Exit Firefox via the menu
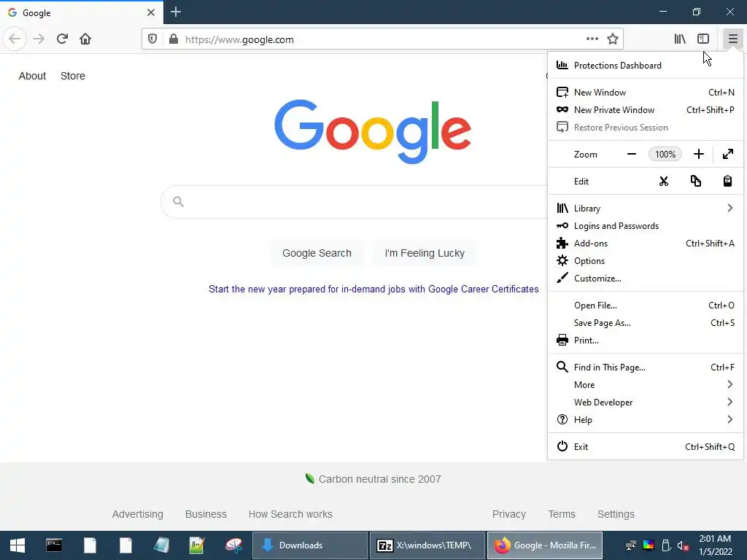 [x=646, y=447]
